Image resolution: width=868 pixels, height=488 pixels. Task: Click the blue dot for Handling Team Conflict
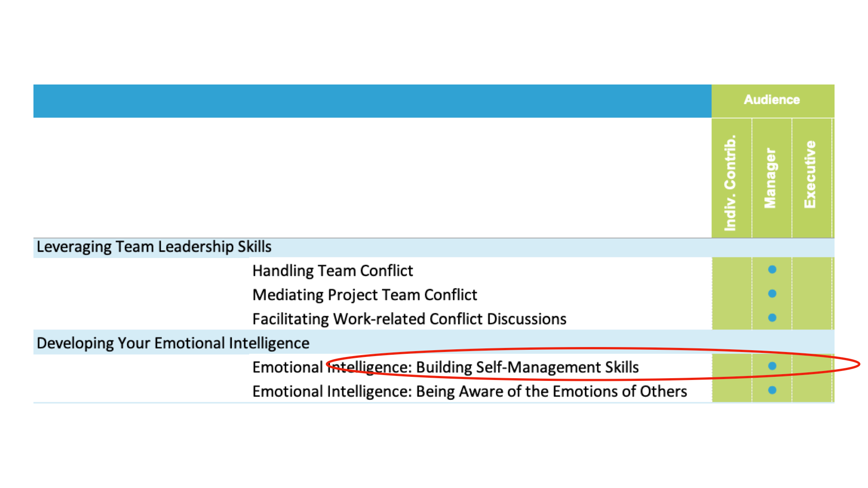772,269
